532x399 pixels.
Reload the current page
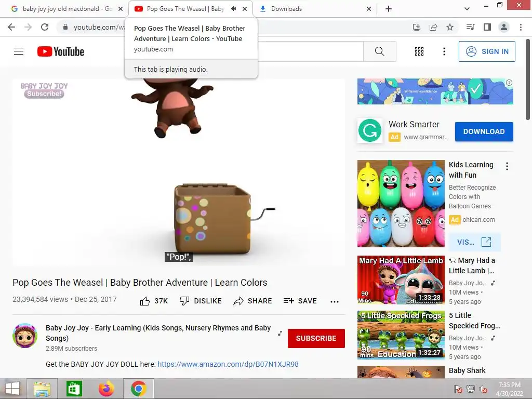[x=45, y=27]
